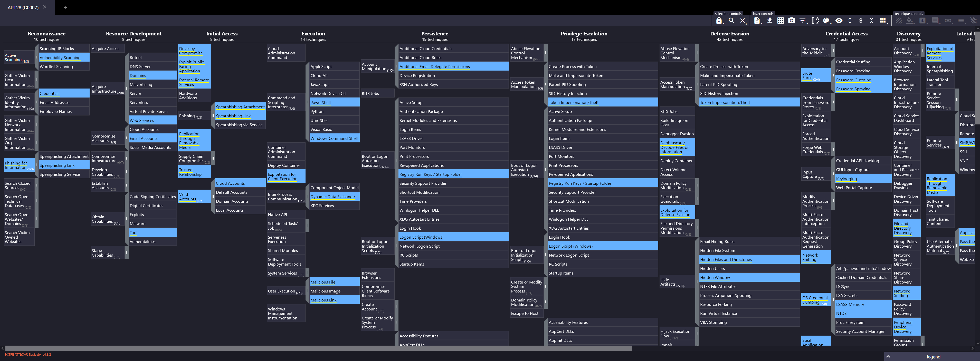Render layer to SVG camera icon
The image size is (980, 361).
pyautogui.click(x=792, y=21)
